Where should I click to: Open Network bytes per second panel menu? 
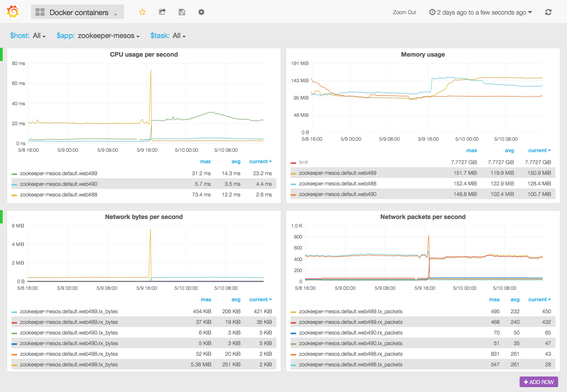144,217
